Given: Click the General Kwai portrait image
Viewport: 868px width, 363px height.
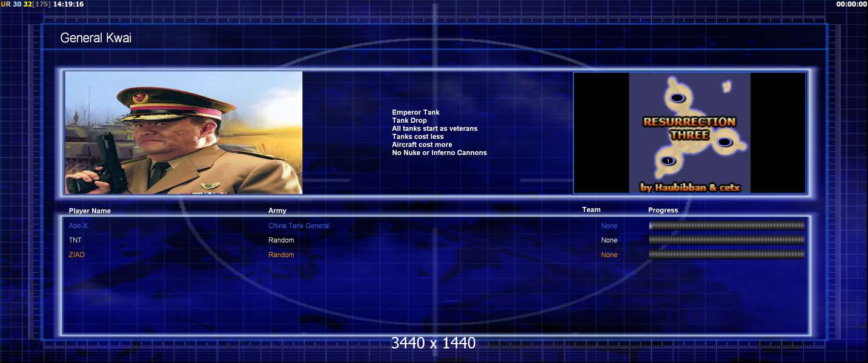Looking at the screenshot, I should click(184, 132).
